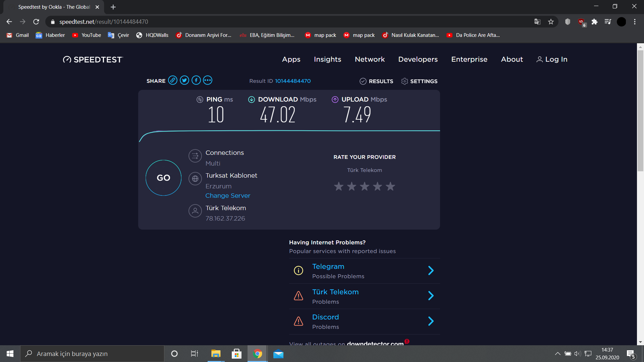
Task: Click the globe server icon
Action: (x=195, y=179)
